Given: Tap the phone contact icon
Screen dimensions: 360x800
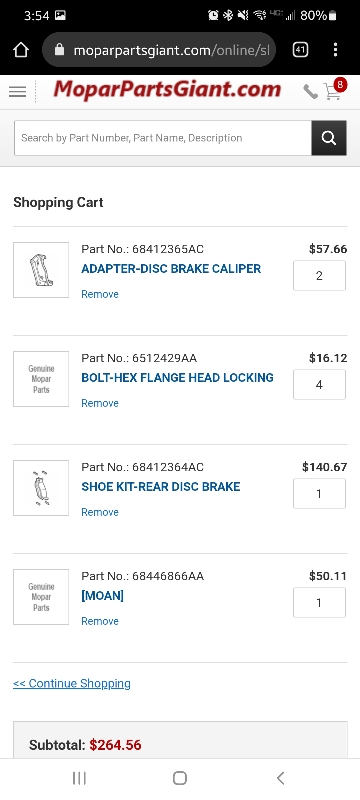Looking at the screenshot, I should tap(310, 92).
